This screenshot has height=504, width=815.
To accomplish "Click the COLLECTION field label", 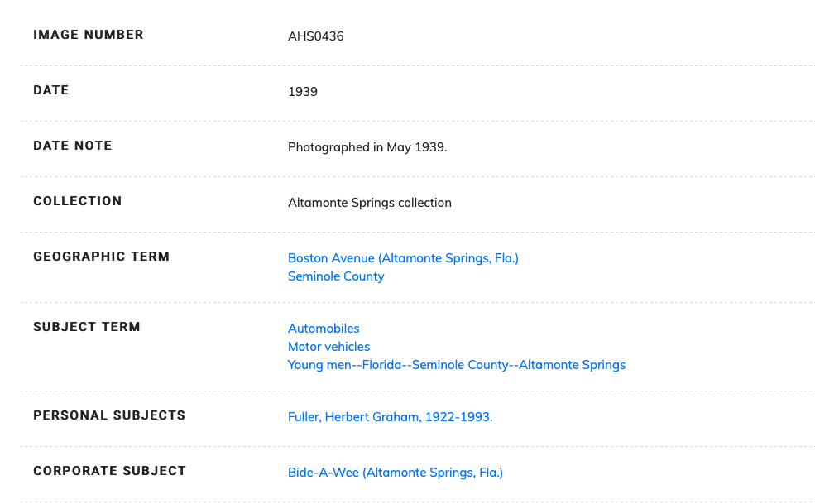I will click(x=78, y=201).
